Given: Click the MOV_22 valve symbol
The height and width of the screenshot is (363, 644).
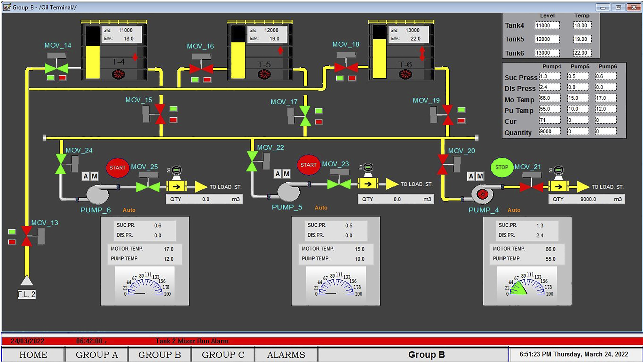Looking at the screenshot, I should click(252, 161).
